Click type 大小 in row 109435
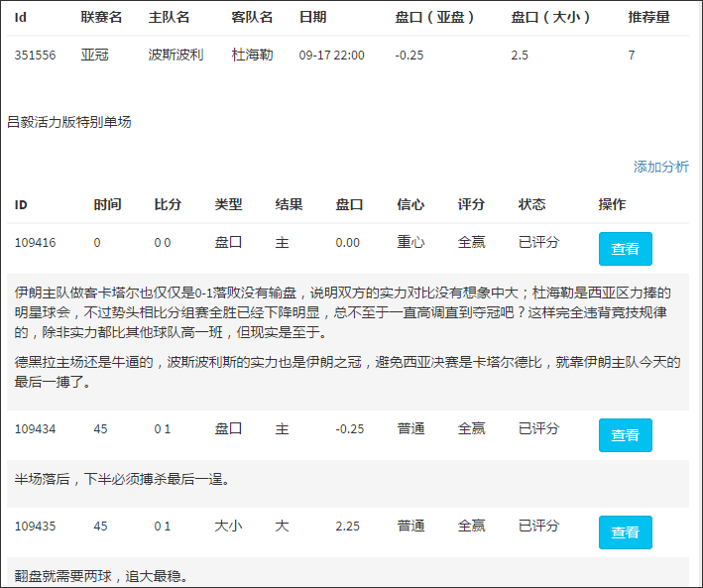 point(228,526)
